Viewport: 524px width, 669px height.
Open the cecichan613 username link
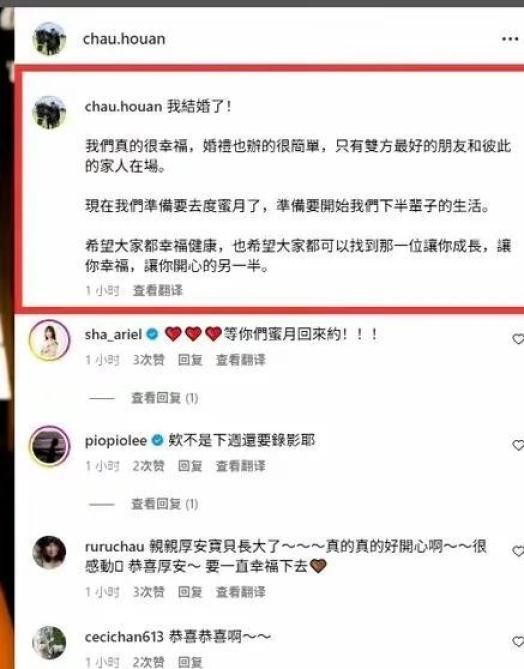124,637
